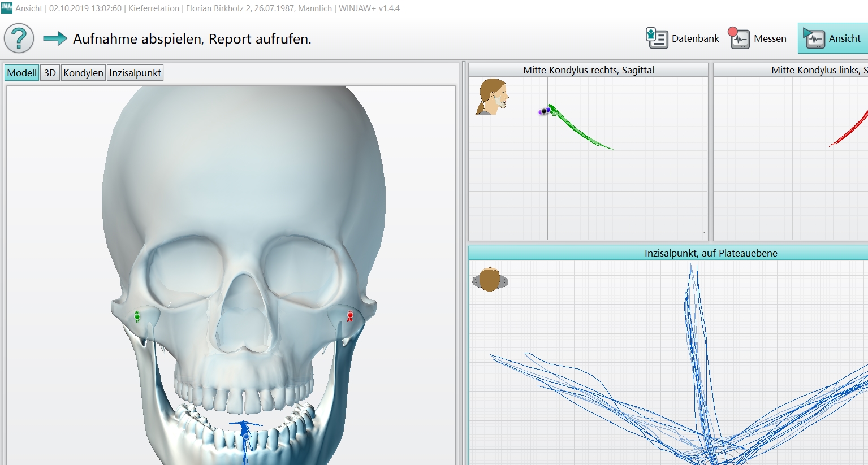The image size is (868, 465).
Task: Open the Datenbank section
Action: tap(683, 38)
